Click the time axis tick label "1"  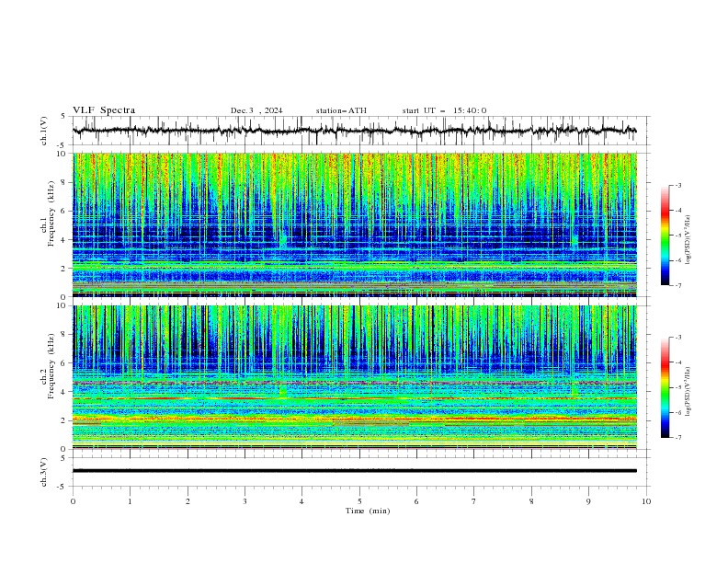pos(130,501)
